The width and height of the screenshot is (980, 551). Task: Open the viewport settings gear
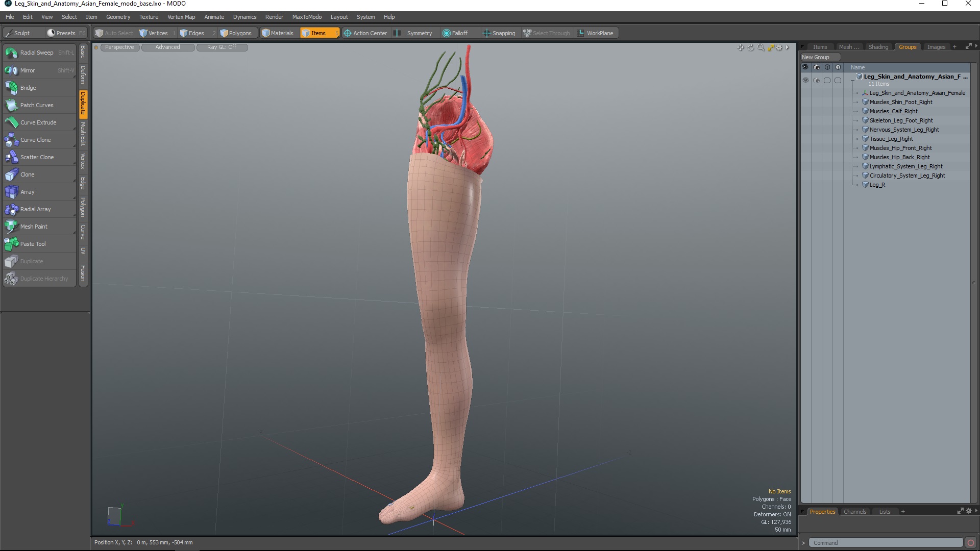tap(779, 47)
